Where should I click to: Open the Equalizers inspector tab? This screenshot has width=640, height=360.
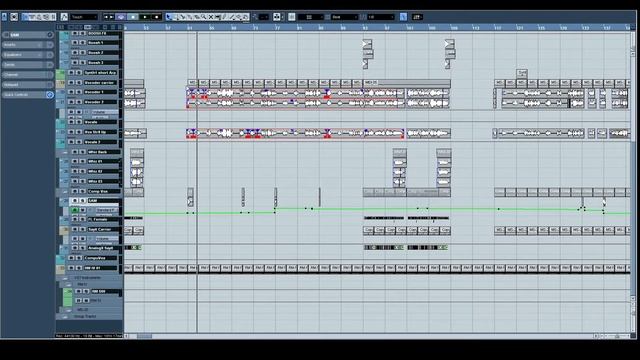click(x=28, y=55)
